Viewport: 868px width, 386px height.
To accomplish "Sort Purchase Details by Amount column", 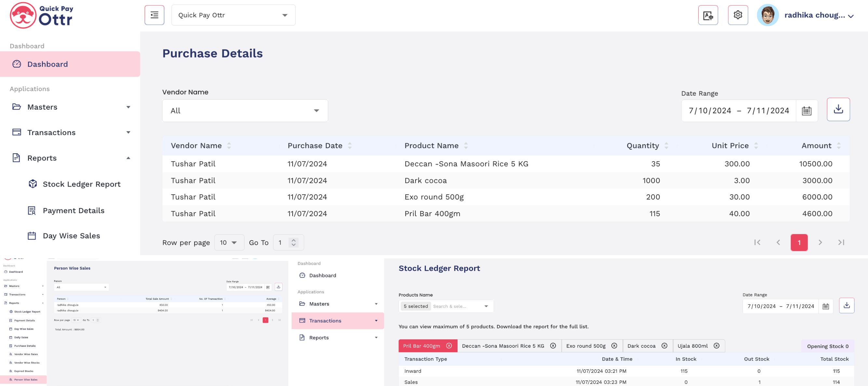I will pyautogui.click(x=839, y=145).
